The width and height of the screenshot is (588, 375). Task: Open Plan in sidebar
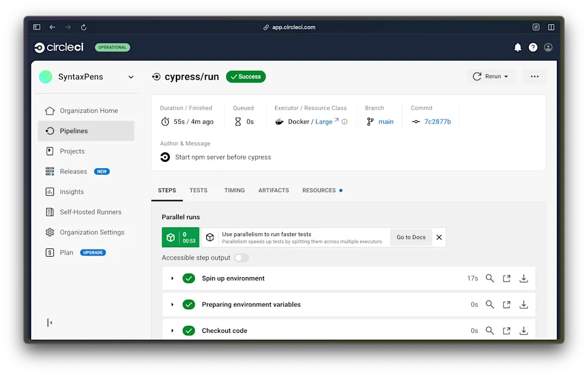(86, 253)
